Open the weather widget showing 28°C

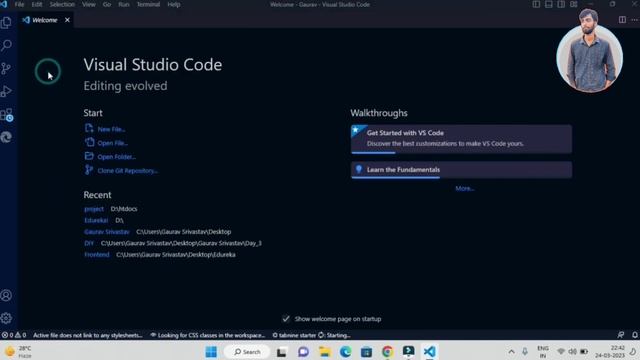(x=18, y=351)
